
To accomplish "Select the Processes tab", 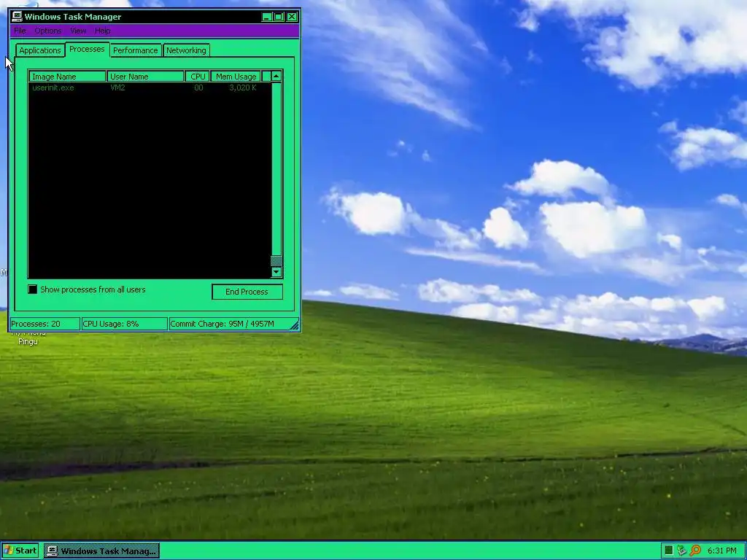I will (x=87, y=49).
